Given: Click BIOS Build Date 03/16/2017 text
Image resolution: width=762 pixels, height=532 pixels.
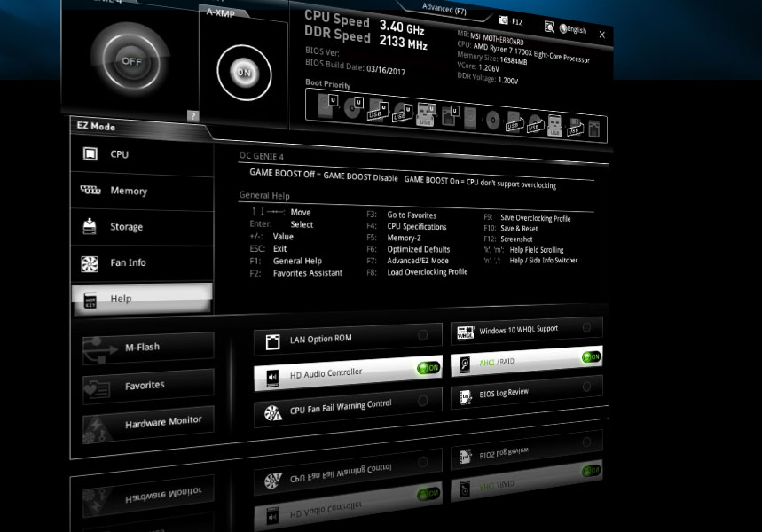Looking at the screenshot, I should pos(355,66).
